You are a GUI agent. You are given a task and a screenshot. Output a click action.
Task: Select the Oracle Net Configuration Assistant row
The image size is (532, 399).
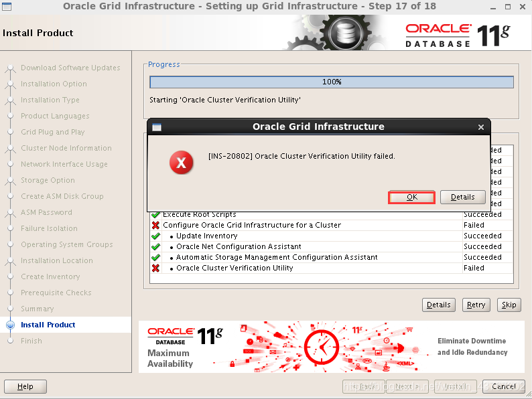point(332,247)
